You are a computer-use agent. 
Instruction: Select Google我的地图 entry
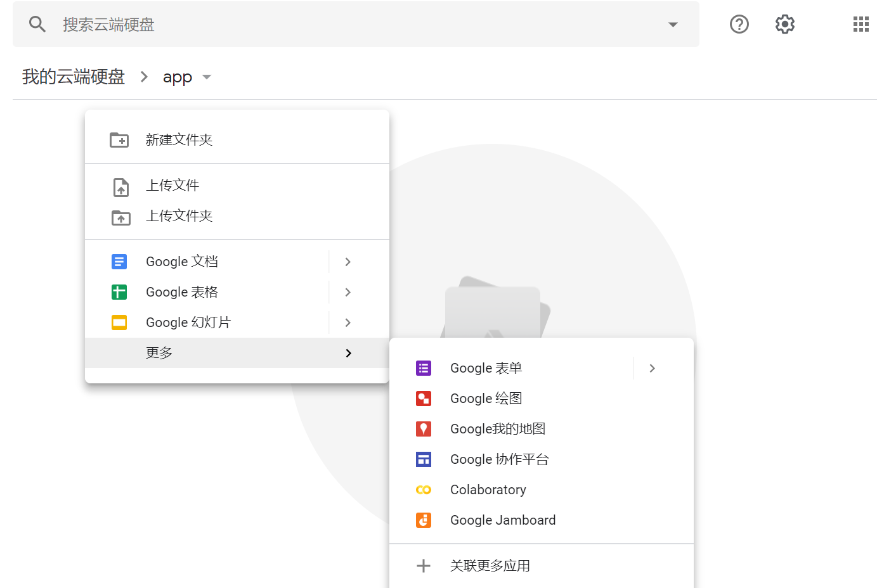click(542, 429)
